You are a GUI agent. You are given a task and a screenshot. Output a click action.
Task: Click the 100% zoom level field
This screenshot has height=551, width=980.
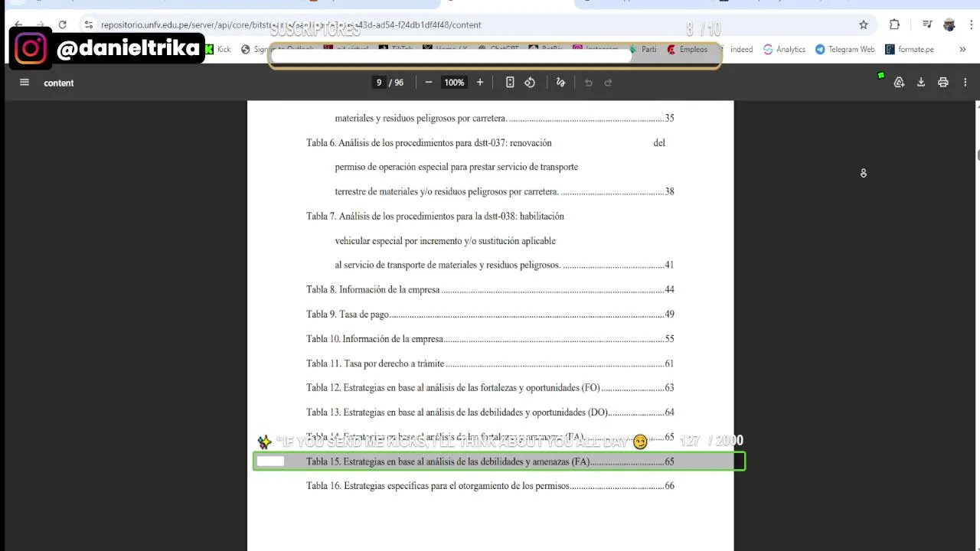click(x=454, y=83)
